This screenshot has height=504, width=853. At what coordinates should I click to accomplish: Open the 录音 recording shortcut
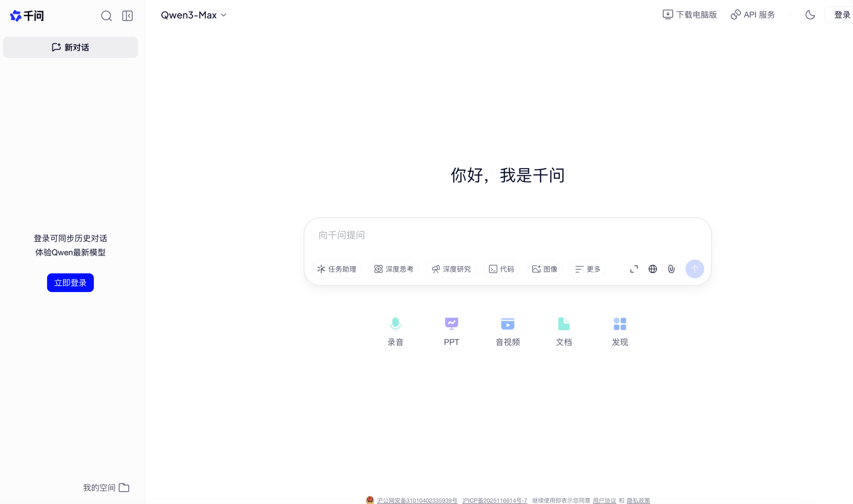[395, 331]
